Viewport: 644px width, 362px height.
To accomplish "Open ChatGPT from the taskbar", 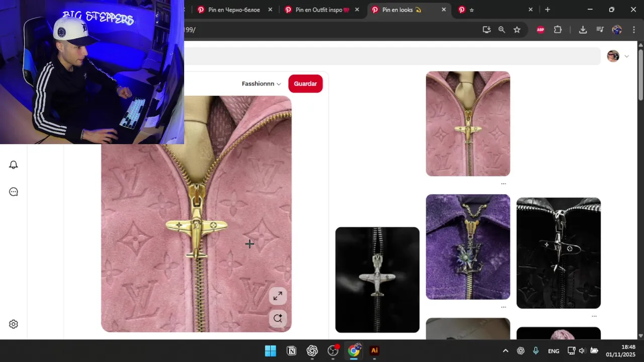I will (312, 351).
